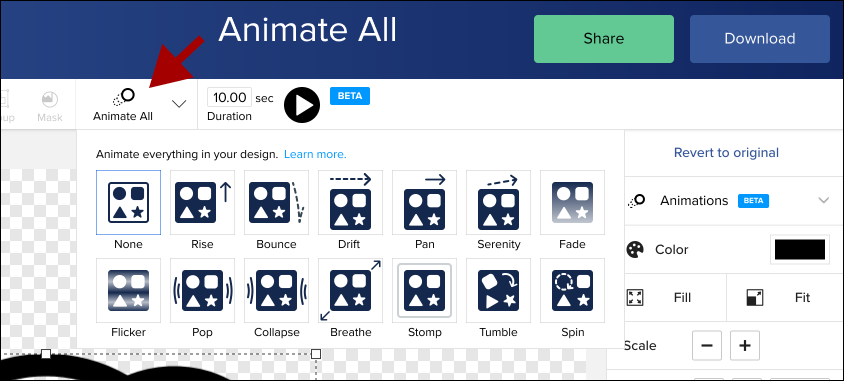844x381 pixels.
Task: Apply the Breathe animation preset
Action: pyautogui.click(x=350, y=291)
